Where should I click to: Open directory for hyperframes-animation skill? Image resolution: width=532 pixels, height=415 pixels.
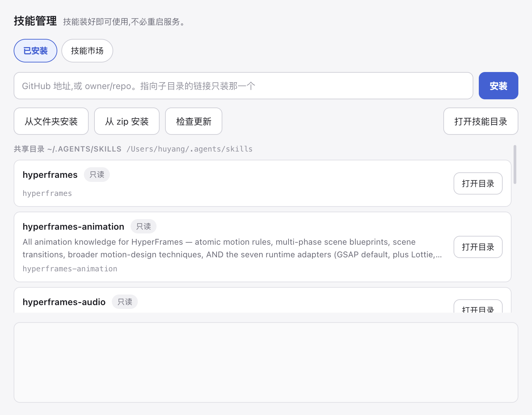pos(478,247)
